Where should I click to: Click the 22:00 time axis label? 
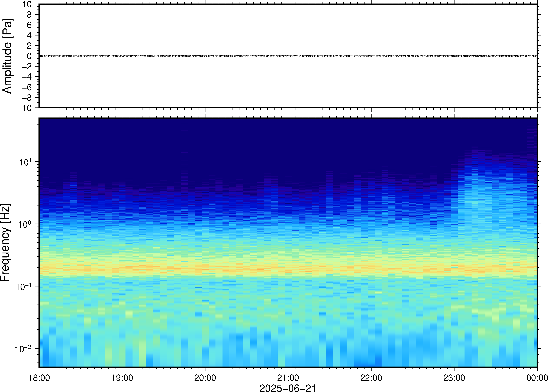point(371,378)
